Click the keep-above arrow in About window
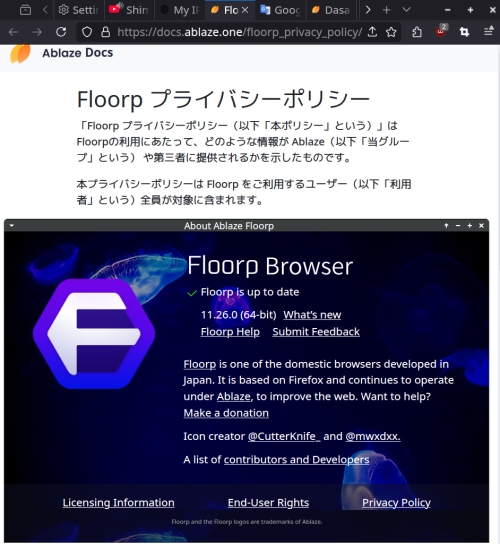Screen dimensions: 500x544 (446, 226)
